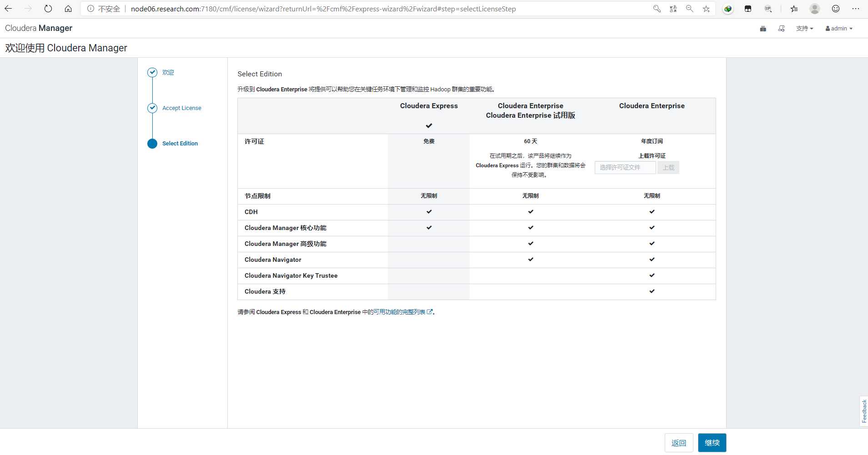Refresh the browser page
This screenshot has width=868, height=455.
[48, 9]
